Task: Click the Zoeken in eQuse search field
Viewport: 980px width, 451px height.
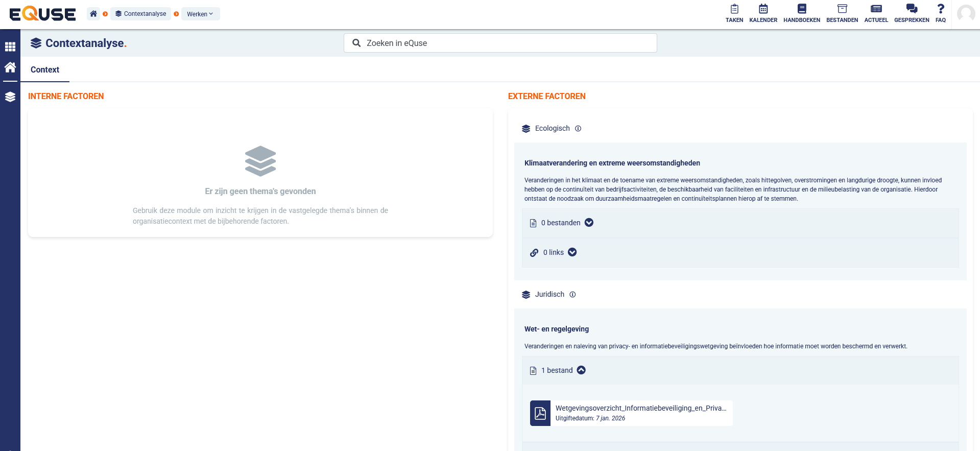Action: pos(500,43)
